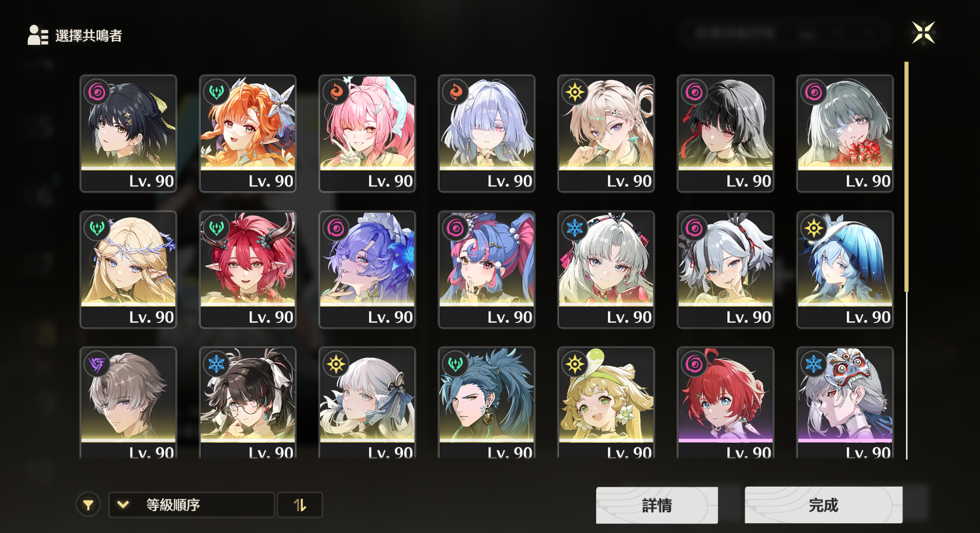Viewport: 980px width, 533px height.
Task: Click the ice snowflake icon on white-haired card
Action: 575,228
